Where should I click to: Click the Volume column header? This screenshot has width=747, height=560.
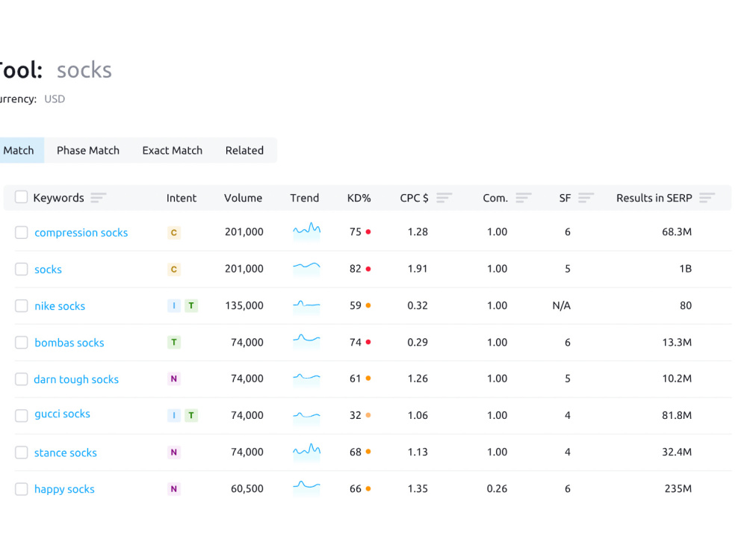coord(243,198)
